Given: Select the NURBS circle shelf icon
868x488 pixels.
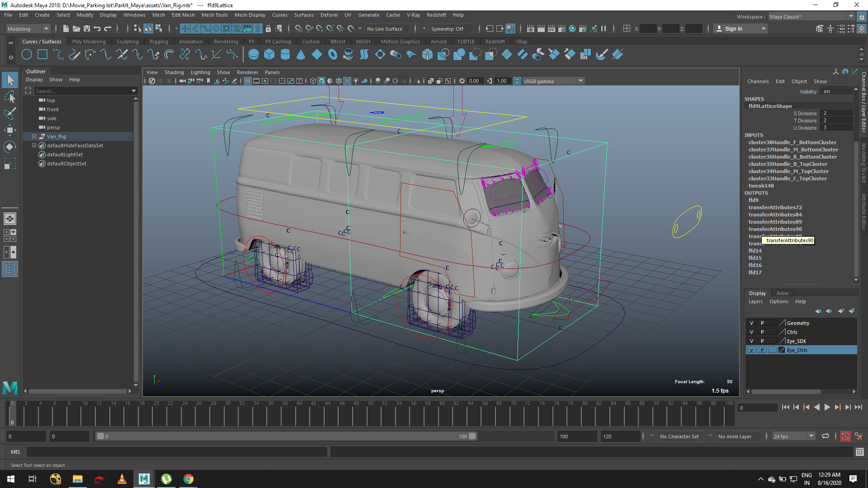Looking at the screenshot, I should coord(27,55).
